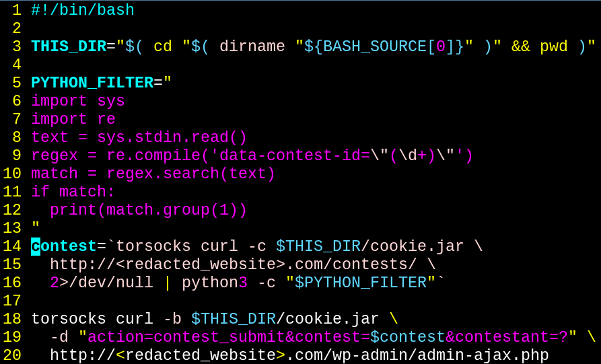Click 'action=contest_submit' on line 19
The image size is (601, 364).
click(186, 337)
